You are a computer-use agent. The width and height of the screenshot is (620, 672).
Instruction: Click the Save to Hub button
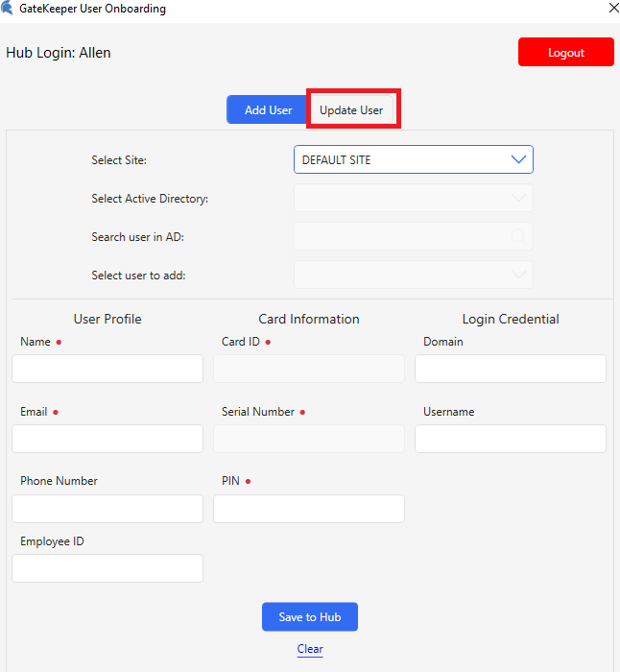(309, 617)
